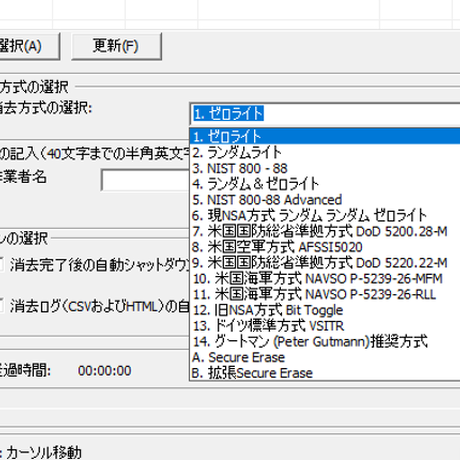Select '7. 米国国防総省準拠方式 DoD 5200.28-M'
This screenshot has height=460, width=460.
pos(325,231)
